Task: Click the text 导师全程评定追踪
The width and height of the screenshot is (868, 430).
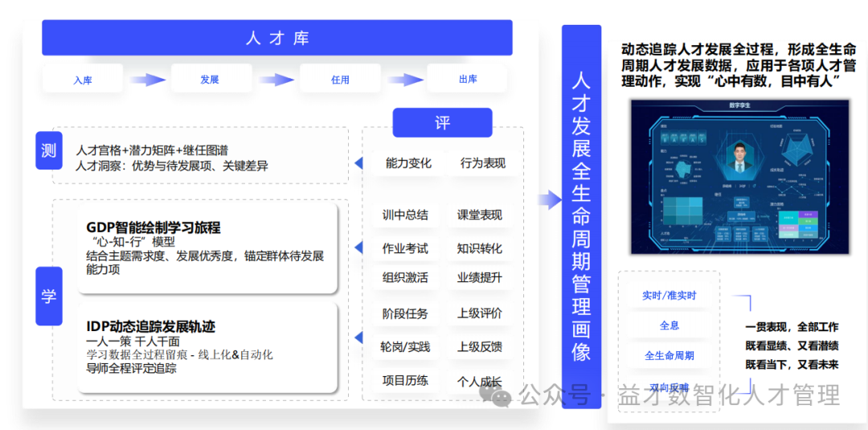Action: click(132, 368)
